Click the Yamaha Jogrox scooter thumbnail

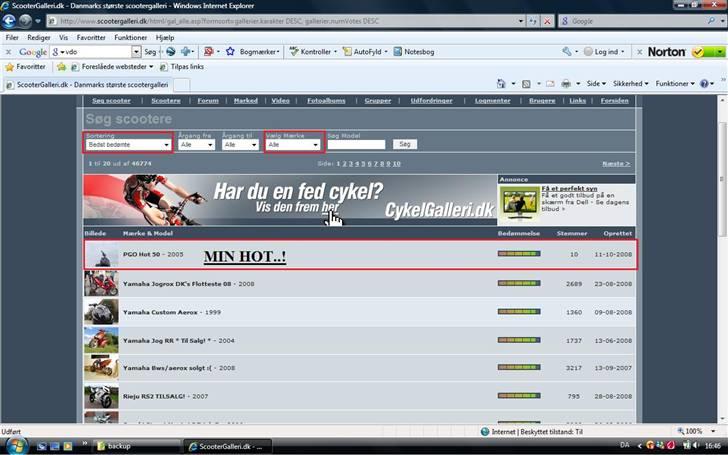(x=101, y=283)
